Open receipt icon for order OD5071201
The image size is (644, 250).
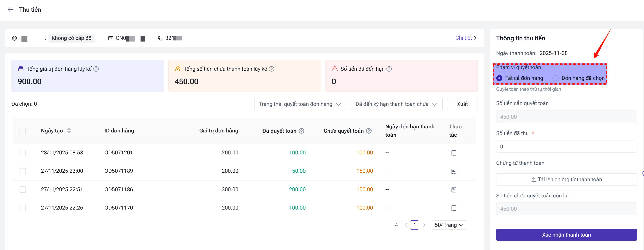point(454,153)
